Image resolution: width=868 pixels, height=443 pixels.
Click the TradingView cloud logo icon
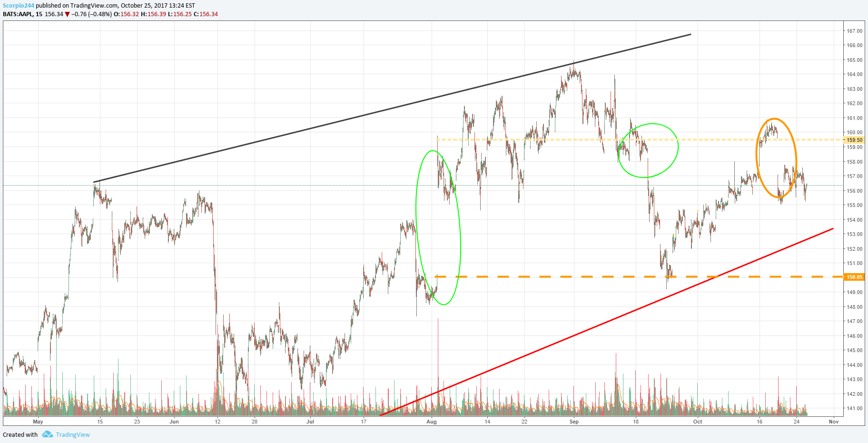[x=47, y=434]
